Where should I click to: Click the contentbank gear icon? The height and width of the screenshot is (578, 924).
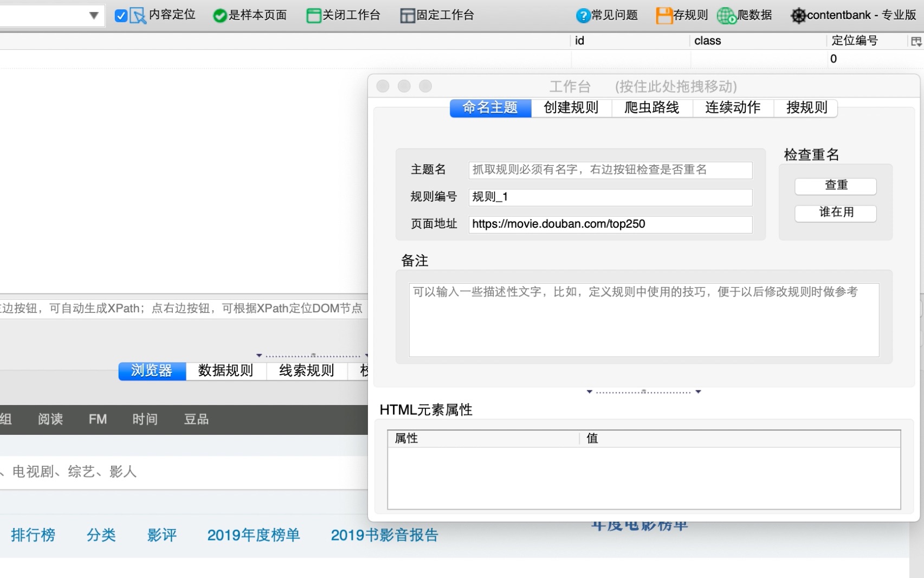coord(798,16)
